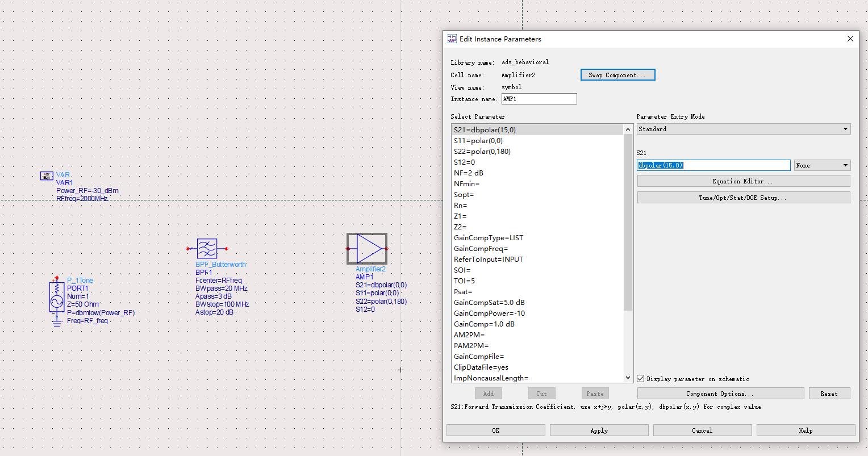868x456 pixels.
Task: Confirm with the OK button
Action: [x=496, y=430]
